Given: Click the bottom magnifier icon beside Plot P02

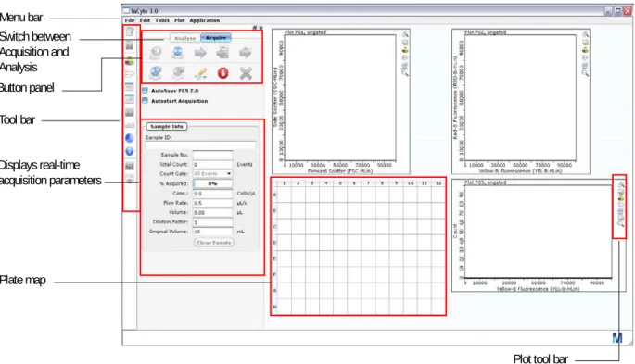Looking at the screenshot, I should pyautogui.click(x=585, y=73).
